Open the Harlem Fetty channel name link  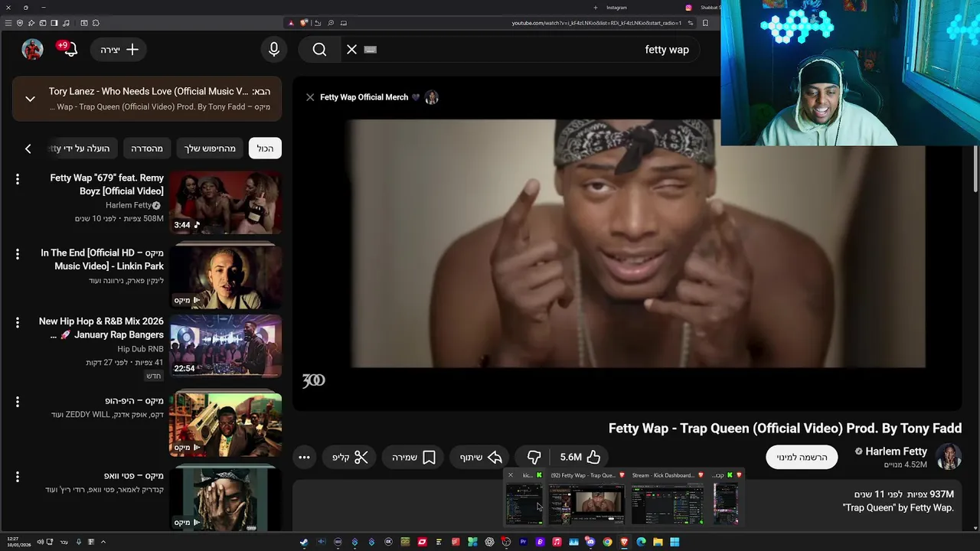point(896,452)
